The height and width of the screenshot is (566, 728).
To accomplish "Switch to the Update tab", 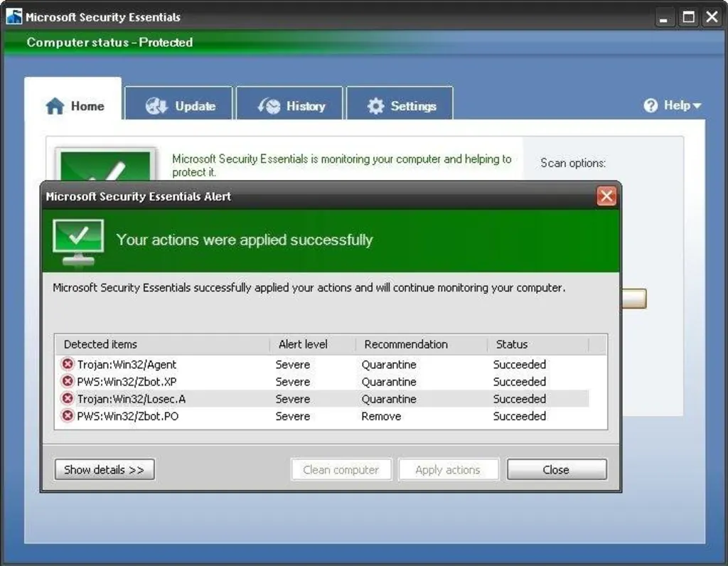I will click(178, 103).
